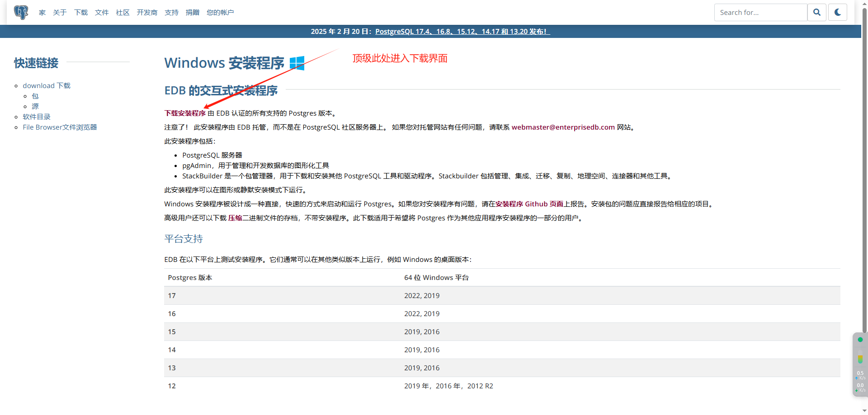Image resolution: width=868 pixels, height=415 pixels.
Task: Open 安装程序 Github 页面 link
Action: (x=529, y=204)
